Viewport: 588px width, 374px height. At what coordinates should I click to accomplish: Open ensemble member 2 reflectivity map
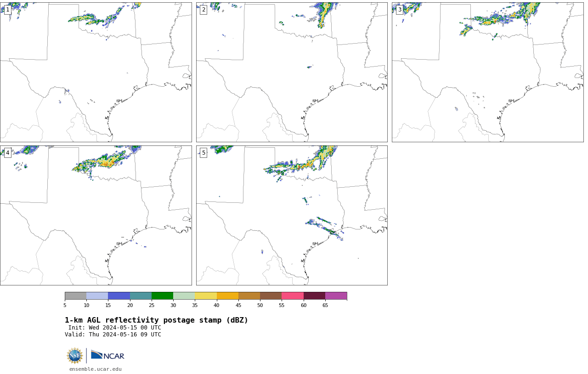[292, 72]
